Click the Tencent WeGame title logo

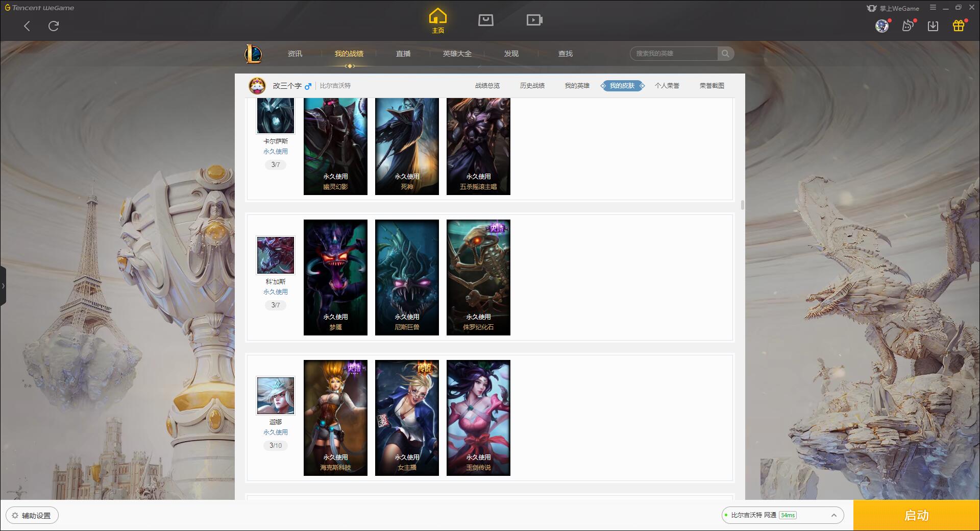[x=40, y=8]
